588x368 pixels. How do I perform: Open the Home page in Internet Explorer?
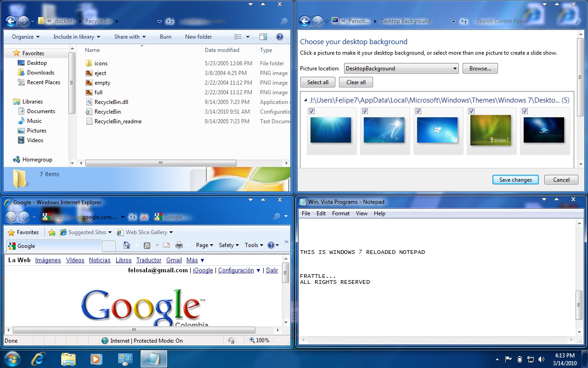point(127,245)
